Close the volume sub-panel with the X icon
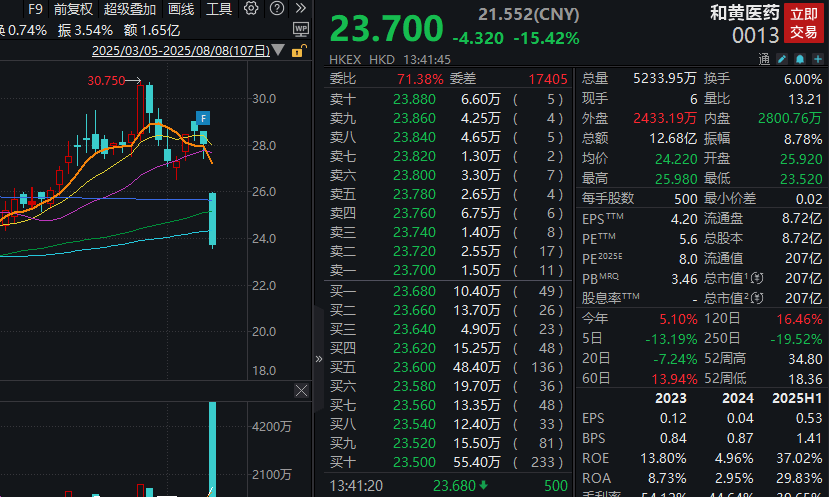Image resolution: width=829 pixels, height=497 pixels. [301, 391]
